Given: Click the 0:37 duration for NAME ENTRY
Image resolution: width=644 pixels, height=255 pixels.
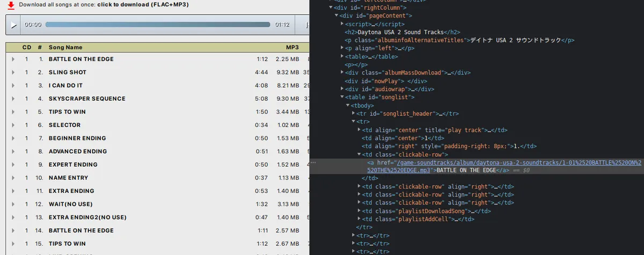Looking at the screenshot, I should coord(261,178).
